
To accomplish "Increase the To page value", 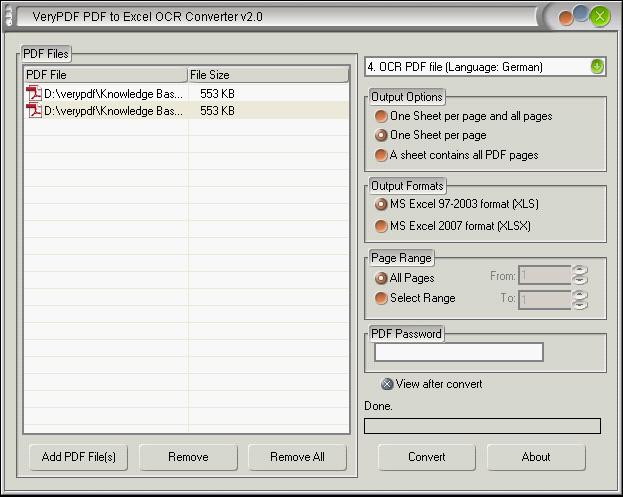I will (580, 295).
